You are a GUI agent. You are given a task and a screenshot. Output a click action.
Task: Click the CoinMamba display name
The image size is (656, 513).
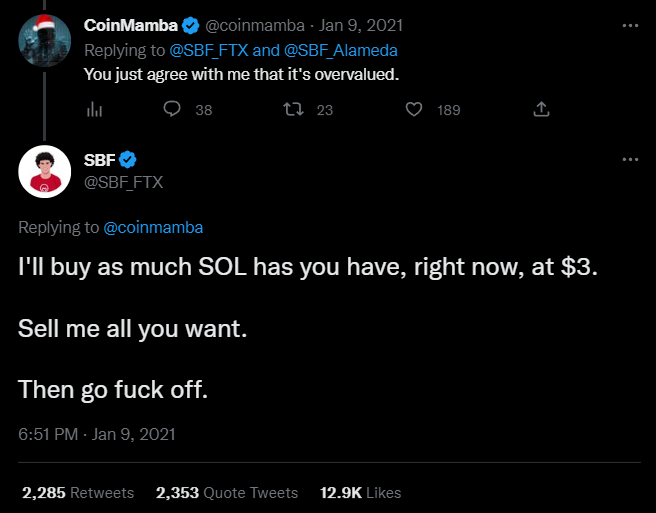(x=128, y=24)
